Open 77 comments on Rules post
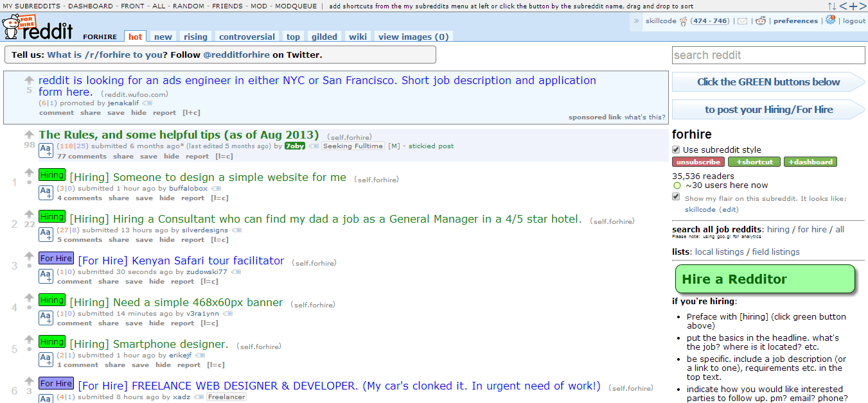Image resolution: width=868 pixels, height=403 pixels. tap(82, 156)
